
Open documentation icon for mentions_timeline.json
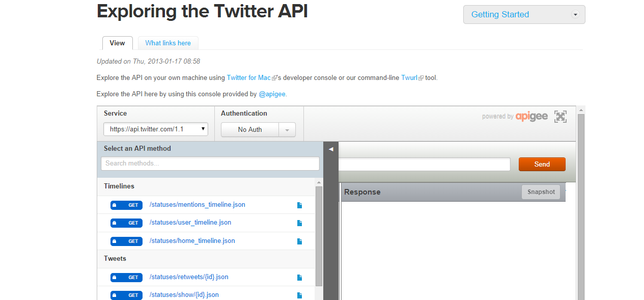299,205
